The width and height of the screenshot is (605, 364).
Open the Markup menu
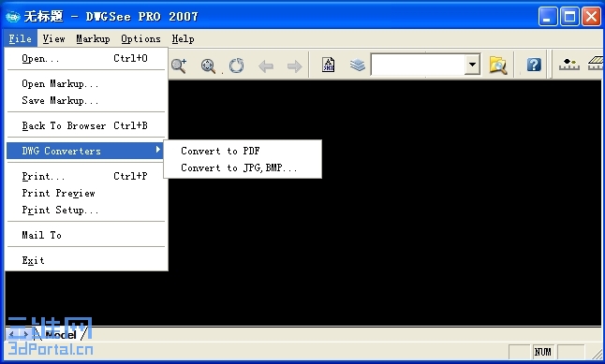pos(93,38)
